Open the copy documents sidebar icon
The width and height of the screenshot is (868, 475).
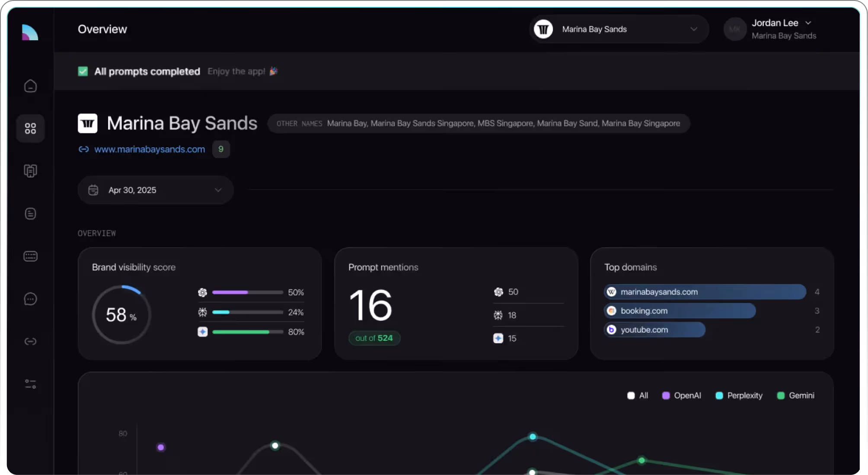point(30,171)
